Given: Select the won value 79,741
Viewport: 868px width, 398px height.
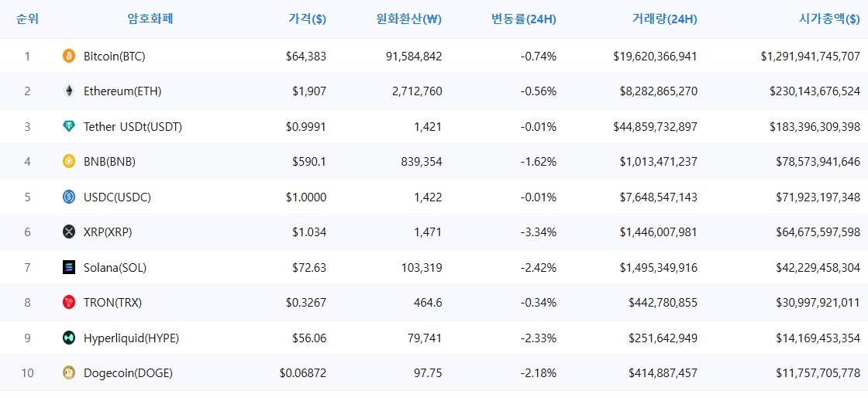Looking at the screenshot, I should [425, 338].
